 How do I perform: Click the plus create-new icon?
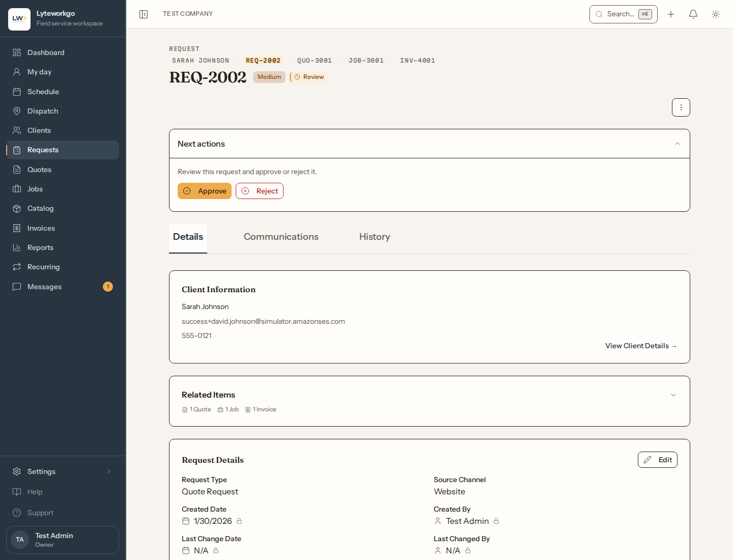pos(671,14)
